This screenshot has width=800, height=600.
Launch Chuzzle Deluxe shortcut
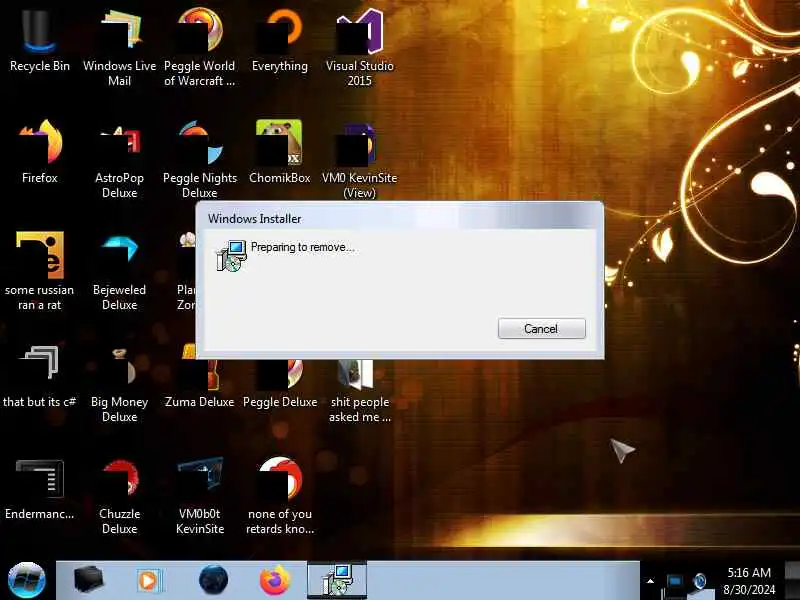[x=119, y=496]
